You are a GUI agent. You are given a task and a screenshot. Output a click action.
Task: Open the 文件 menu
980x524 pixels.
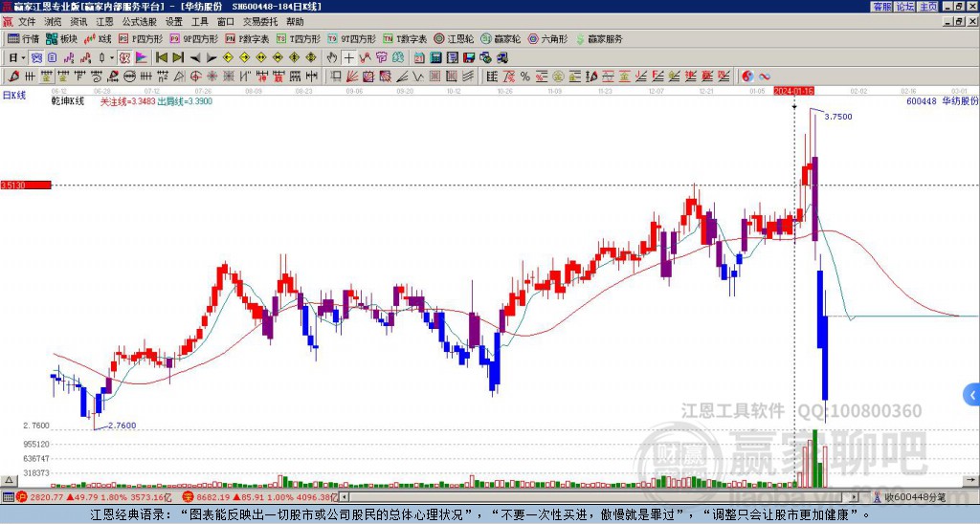tap(27, 22)
